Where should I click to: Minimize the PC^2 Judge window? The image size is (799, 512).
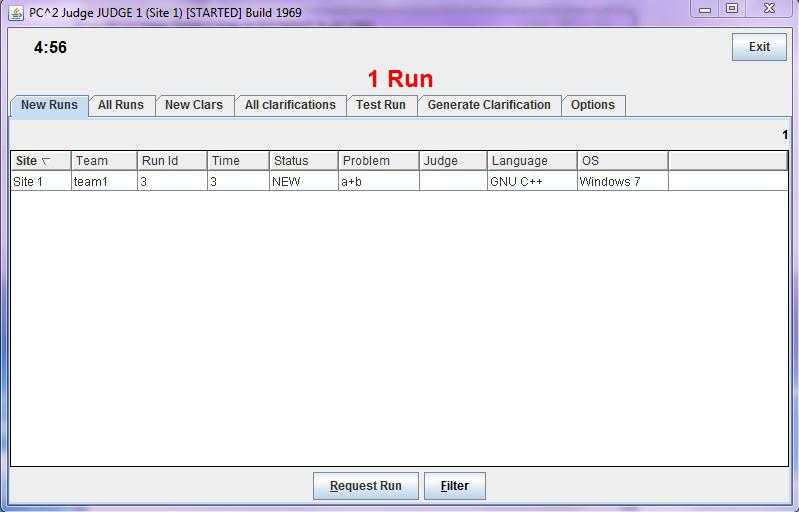click(x=705, y=9)
